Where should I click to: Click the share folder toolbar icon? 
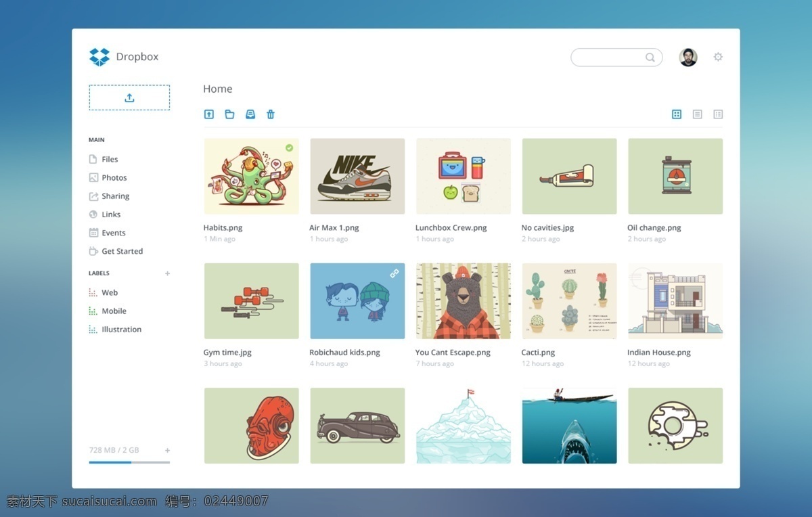click(250, 114)
